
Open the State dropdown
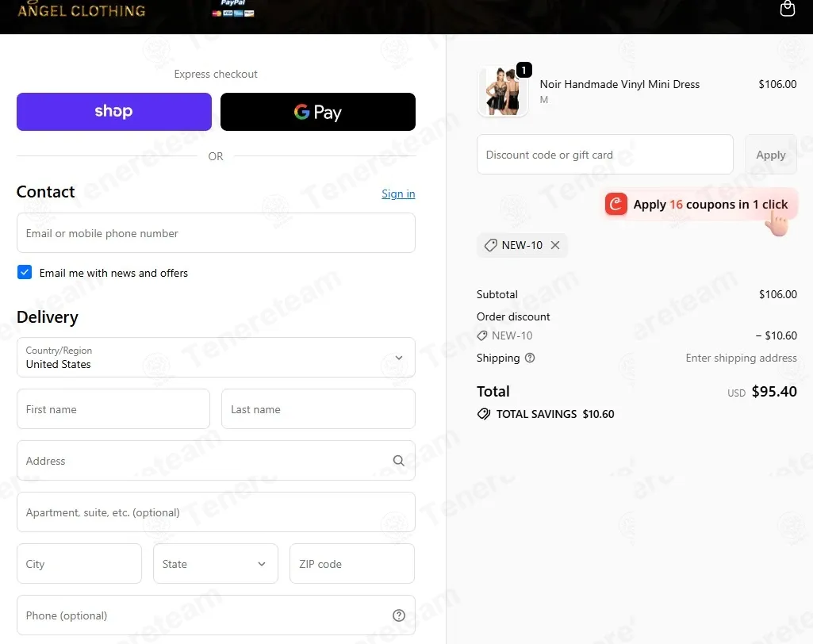(216, 564)
